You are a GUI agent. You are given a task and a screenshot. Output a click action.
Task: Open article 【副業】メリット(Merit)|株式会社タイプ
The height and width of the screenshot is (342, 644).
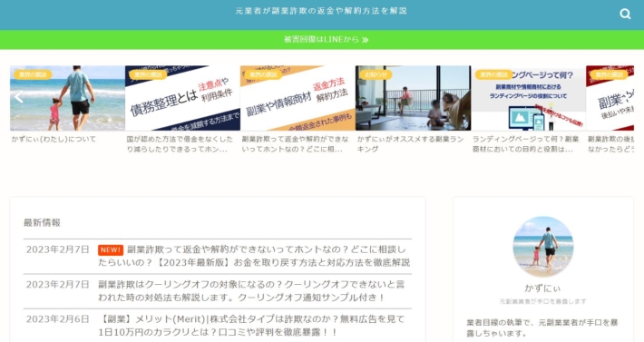point(251,326)
